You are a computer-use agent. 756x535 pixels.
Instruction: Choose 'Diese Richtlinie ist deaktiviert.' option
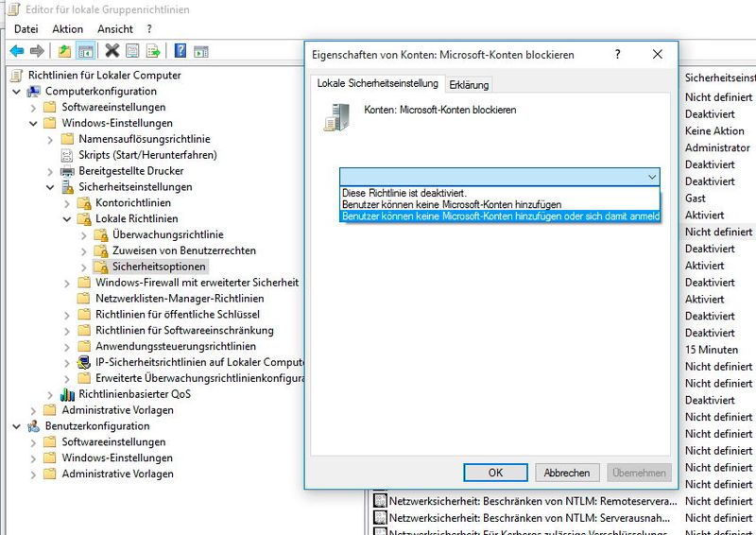pyautogui.click(x=500, y=193)
